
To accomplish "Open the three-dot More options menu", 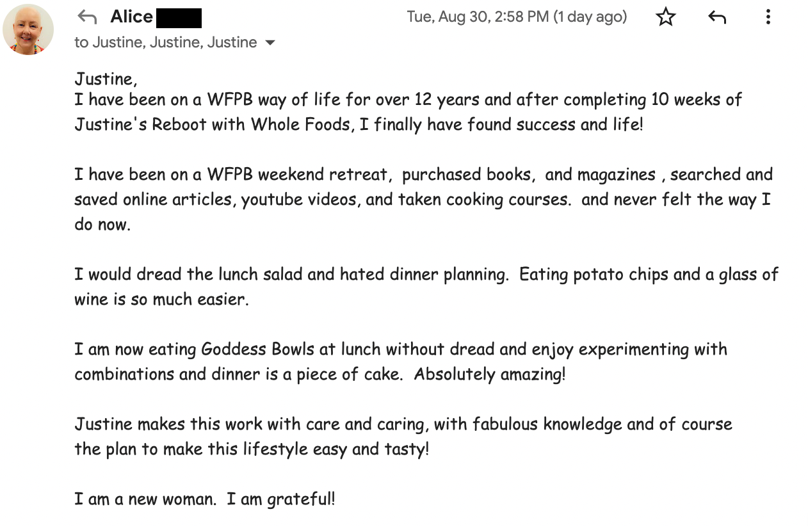I will (768, 17).
